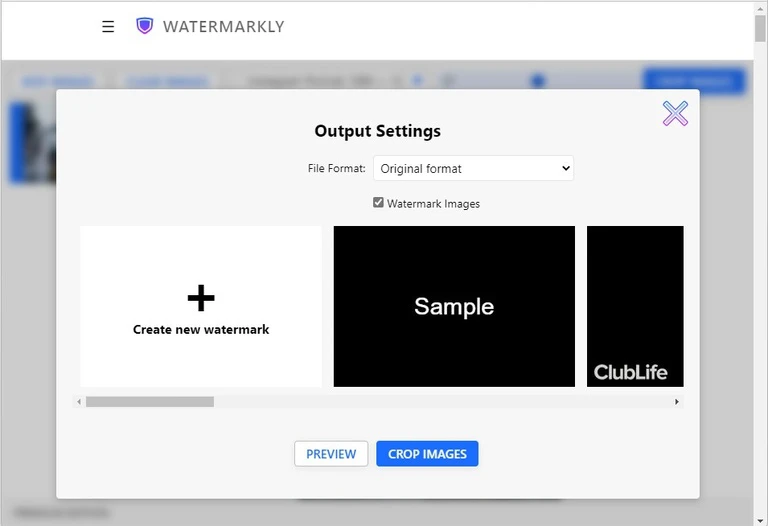Click the page scrollbar down arrow
768x526 pixels.
[x=760, y=521]
